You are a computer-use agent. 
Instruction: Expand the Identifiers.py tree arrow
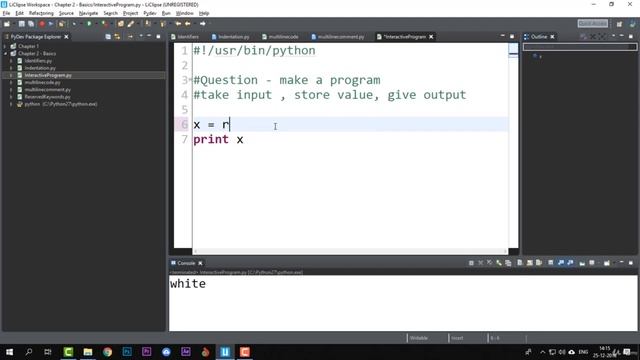pos(11,61)
